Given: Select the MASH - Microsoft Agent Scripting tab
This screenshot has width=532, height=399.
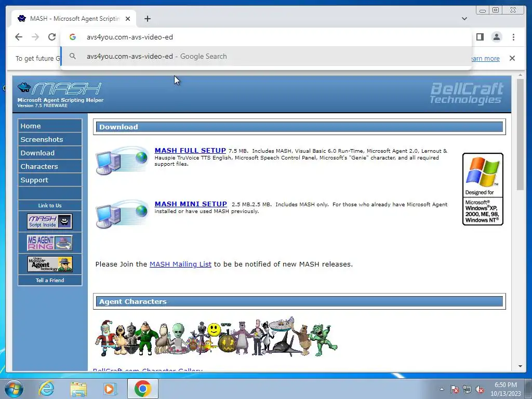Looking at the screenshot, I should (x=74, y=19).
